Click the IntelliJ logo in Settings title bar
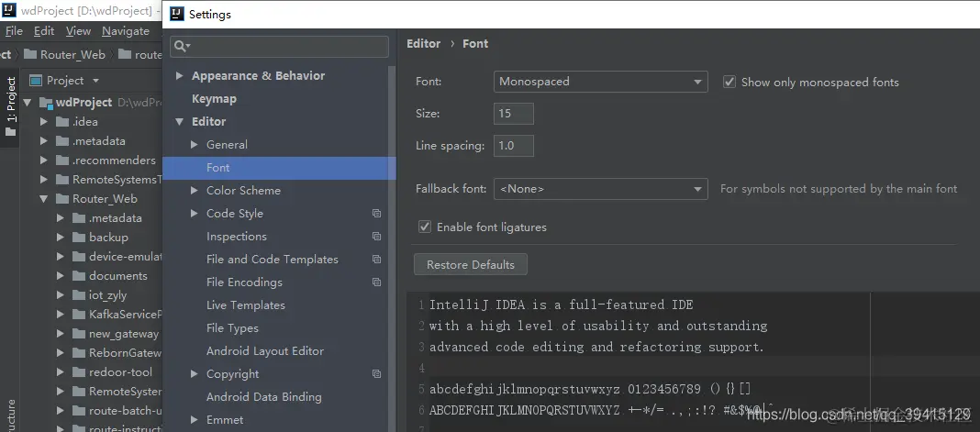Viewport: 980px width, 432px height. click(x=176, y=15)
